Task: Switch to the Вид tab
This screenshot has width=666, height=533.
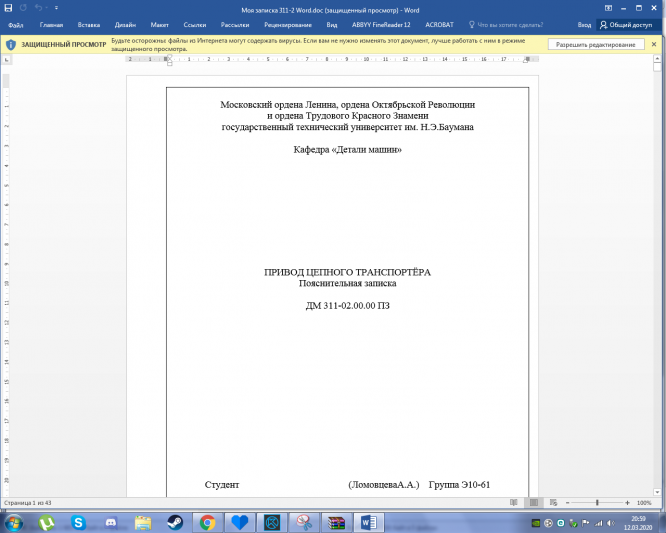Action: coord(332,25)
